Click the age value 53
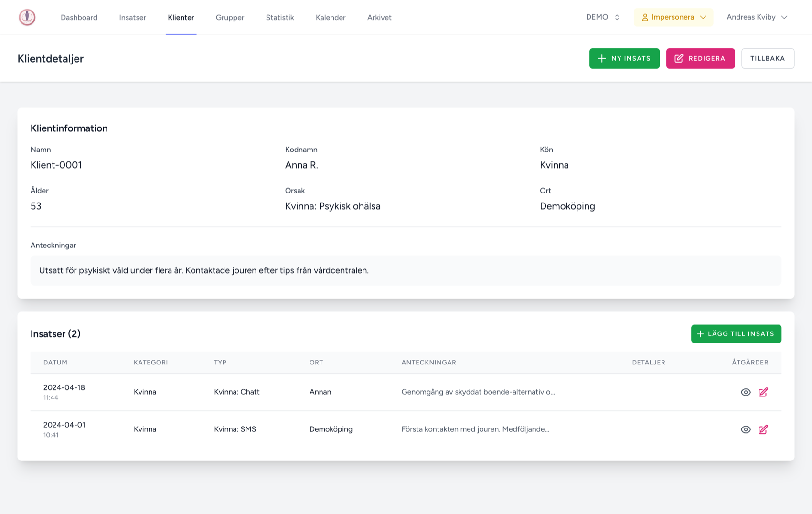Viewport: 812px width, 514px height. coord(36,206)
